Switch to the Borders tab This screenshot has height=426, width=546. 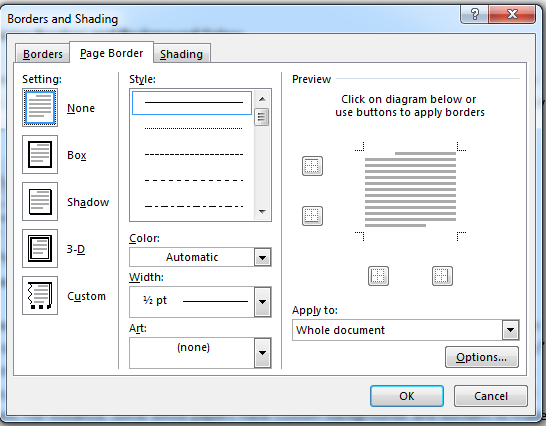42,54
